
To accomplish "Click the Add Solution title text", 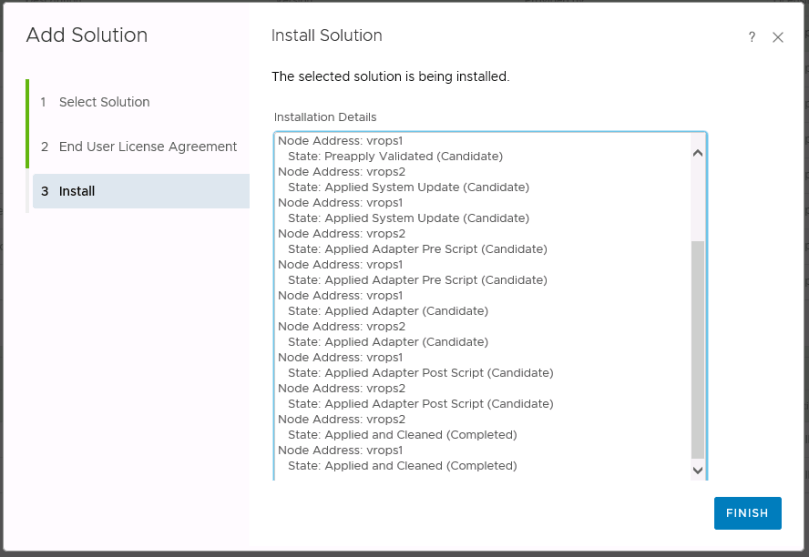I will pyautogui.click(x=86, y=36).
